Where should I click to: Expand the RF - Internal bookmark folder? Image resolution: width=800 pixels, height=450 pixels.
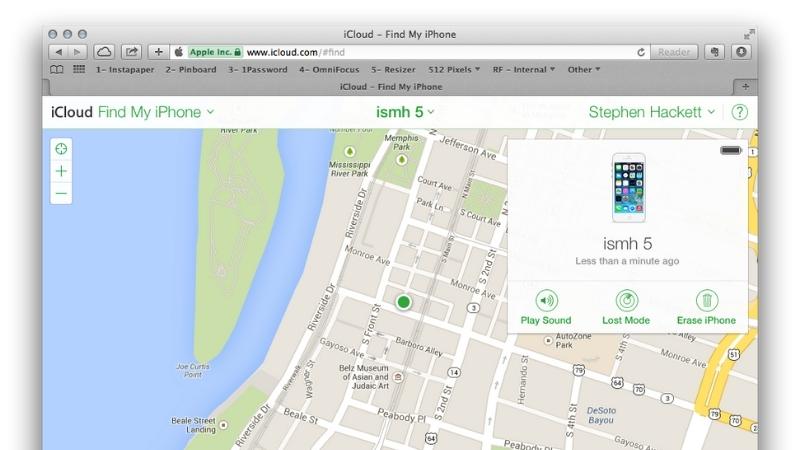[523, 70]
